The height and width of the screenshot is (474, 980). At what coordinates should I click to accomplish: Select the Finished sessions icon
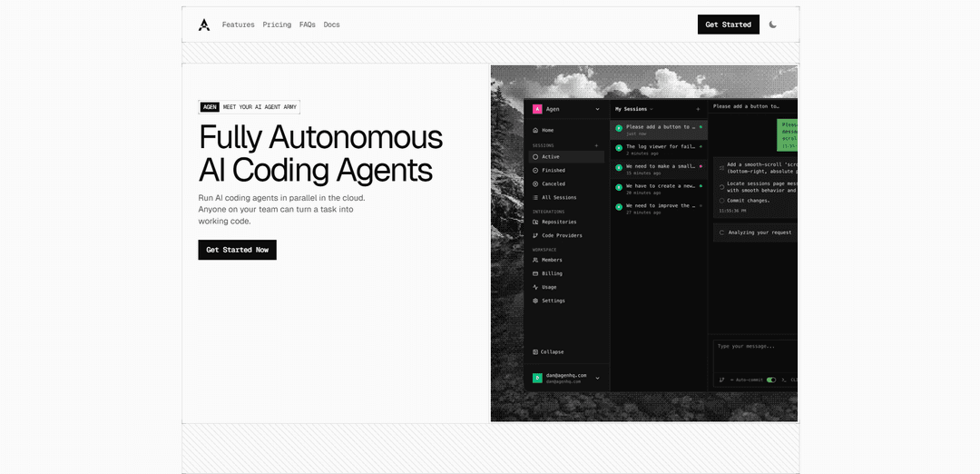(x=535, y=171)
